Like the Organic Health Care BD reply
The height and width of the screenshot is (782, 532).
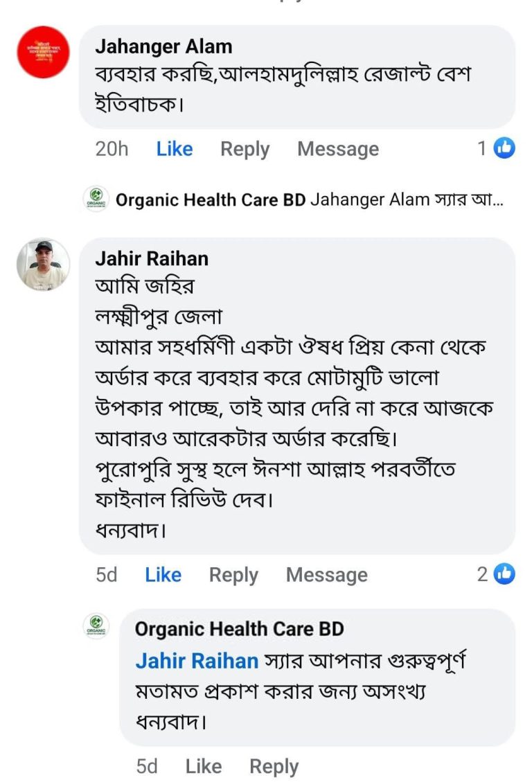203,766
